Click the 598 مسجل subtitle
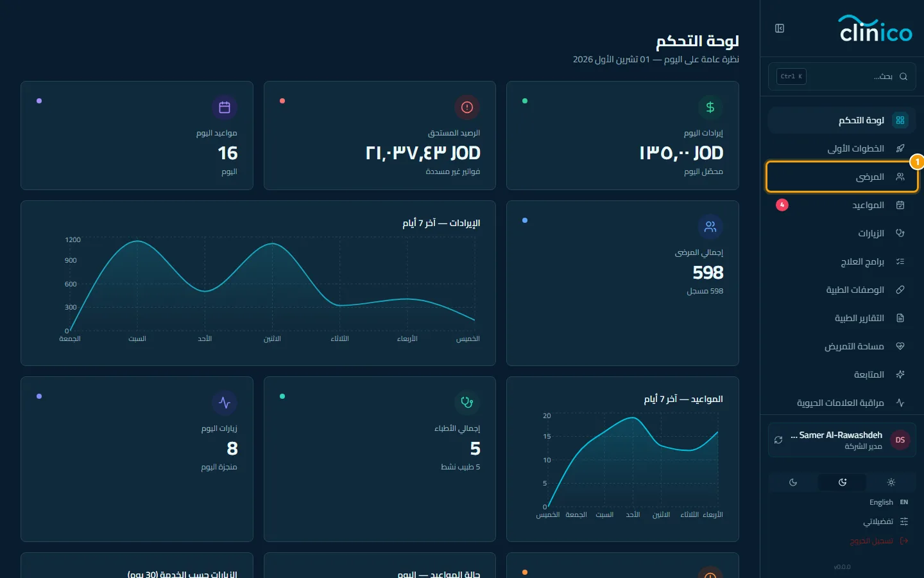 tap(705, 291)
